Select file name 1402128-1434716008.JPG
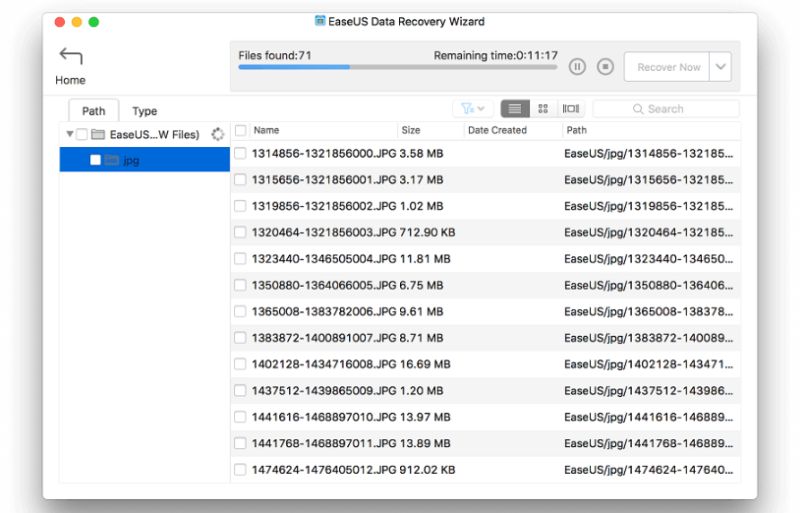 324,364
